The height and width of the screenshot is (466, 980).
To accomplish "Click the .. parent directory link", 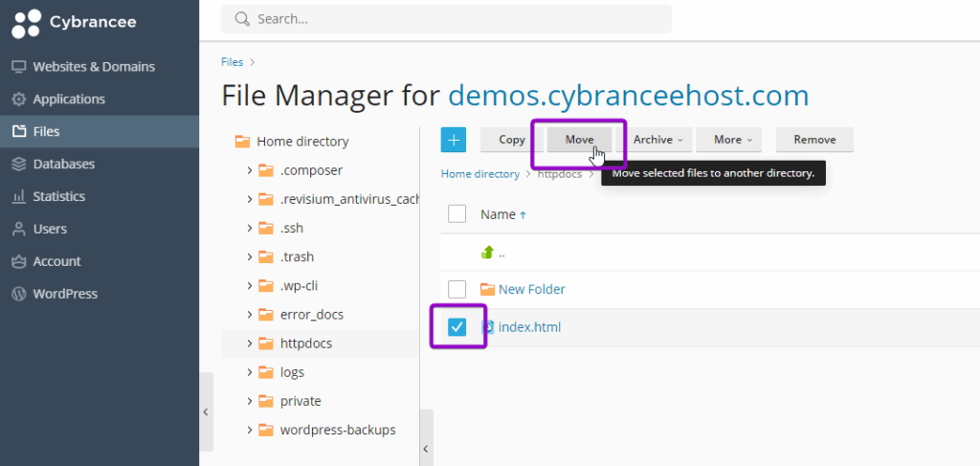I will [501, 254].
